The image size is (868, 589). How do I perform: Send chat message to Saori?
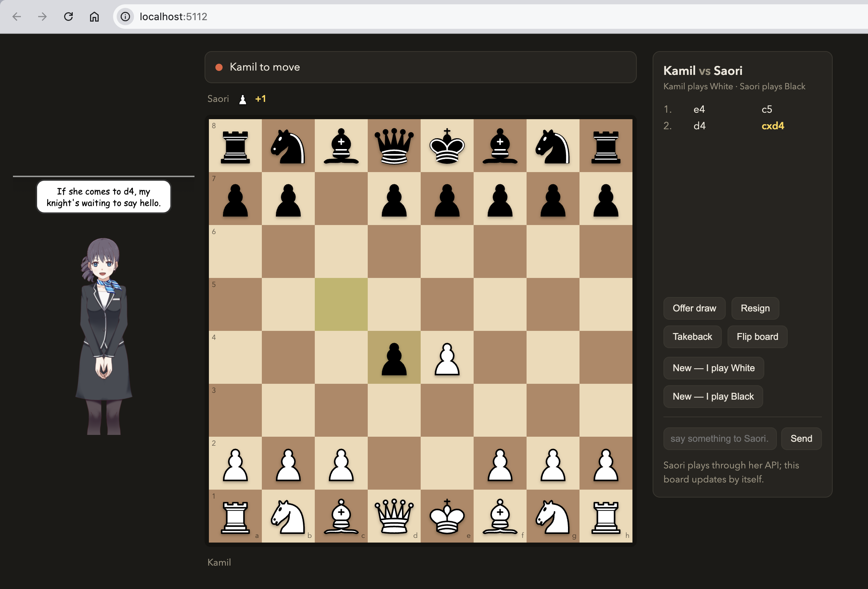click(801, 439)
